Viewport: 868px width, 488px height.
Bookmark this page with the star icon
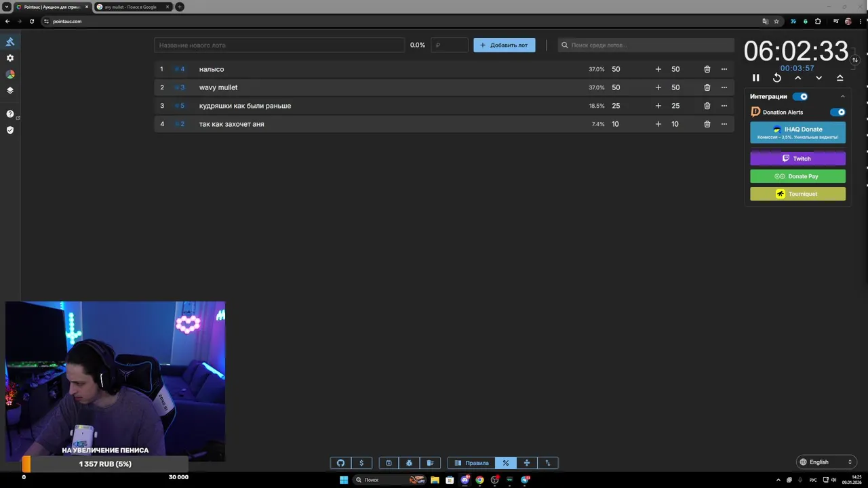click(x=776, y=21)
